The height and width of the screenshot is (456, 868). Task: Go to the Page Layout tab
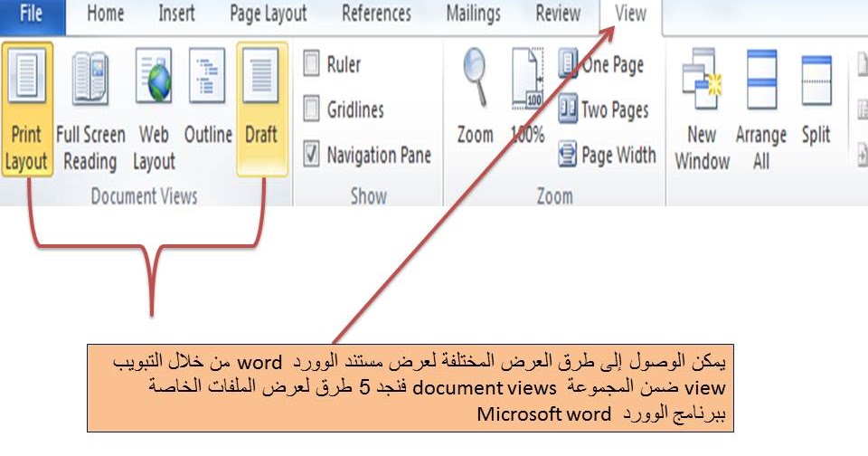(268, 14)
